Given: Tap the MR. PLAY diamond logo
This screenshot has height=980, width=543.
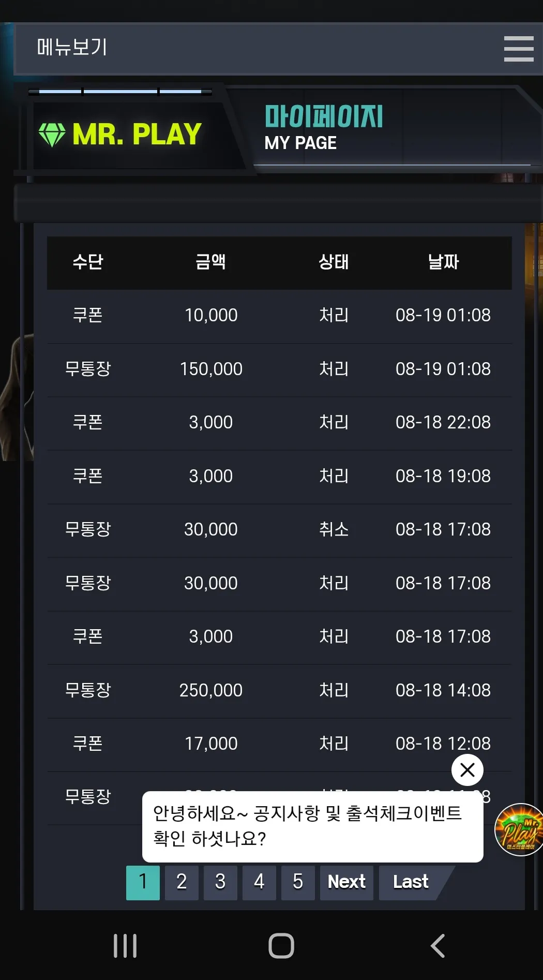Looking at the screenshot, I should [x=120, y=135].
